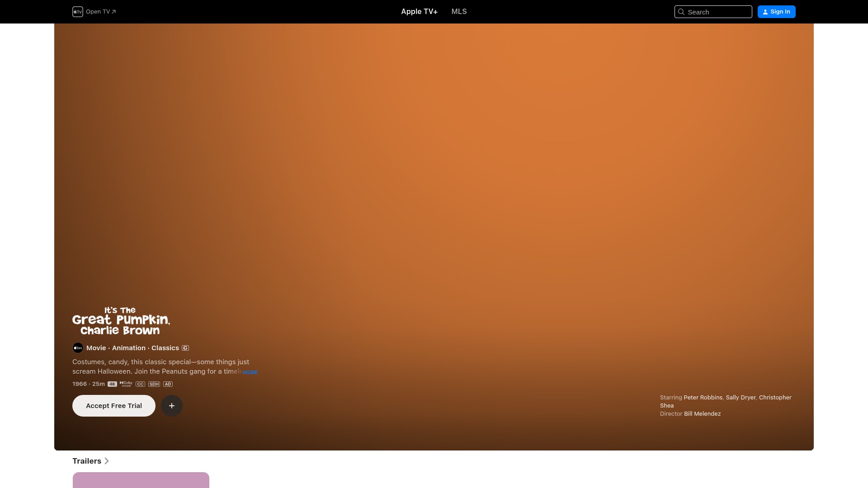Click the 4K quality badge
The height and width of the screenshot is (488, 868).
click(x=112, y=384)
